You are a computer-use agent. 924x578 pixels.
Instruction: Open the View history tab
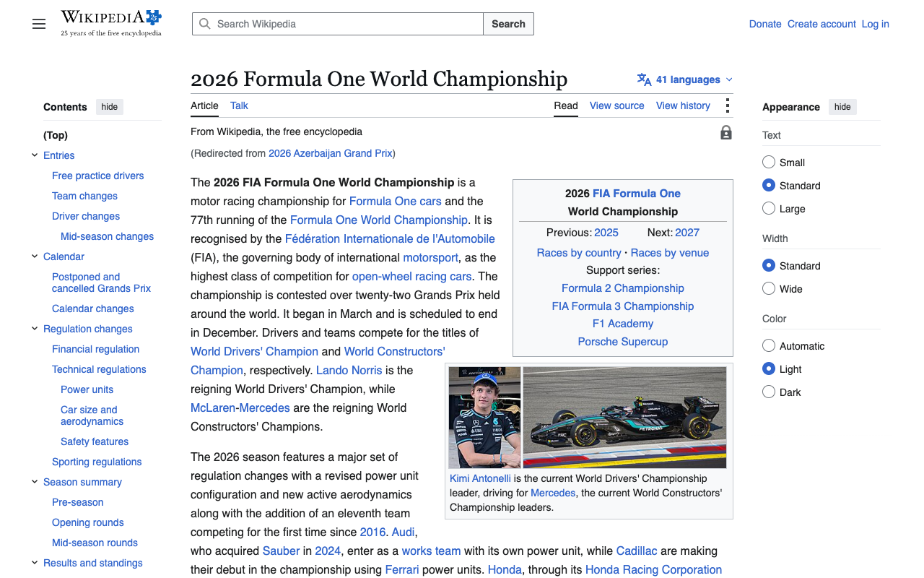(683, 105)
